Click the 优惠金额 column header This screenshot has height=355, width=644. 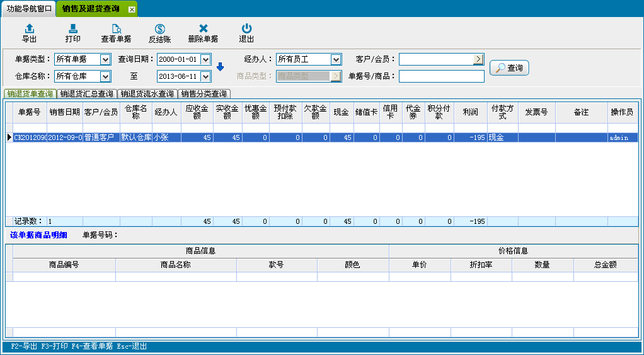(255, 112)
